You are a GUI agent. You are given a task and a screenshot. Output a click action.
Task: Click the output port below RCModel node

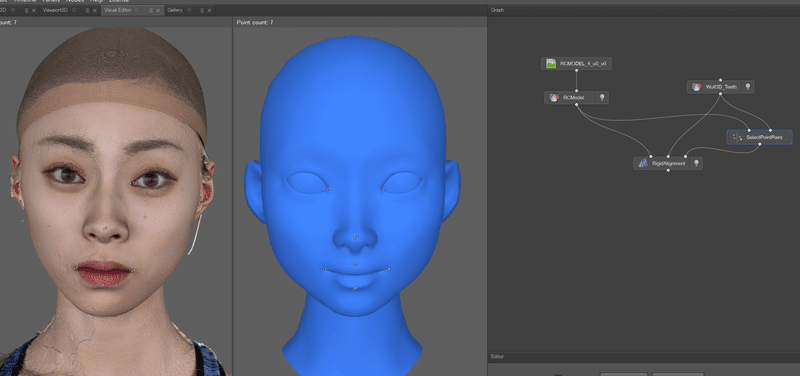point(577,105)
